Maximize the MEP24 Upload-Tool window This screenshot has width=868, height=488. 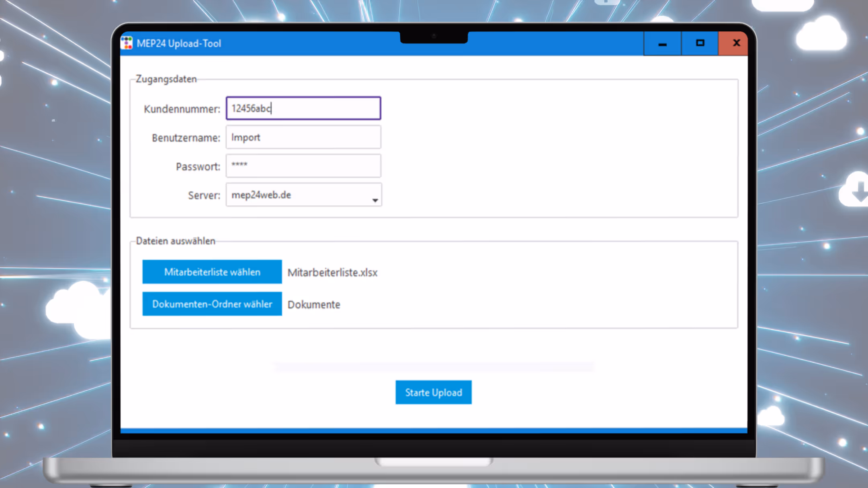click(x=700, y=43)
